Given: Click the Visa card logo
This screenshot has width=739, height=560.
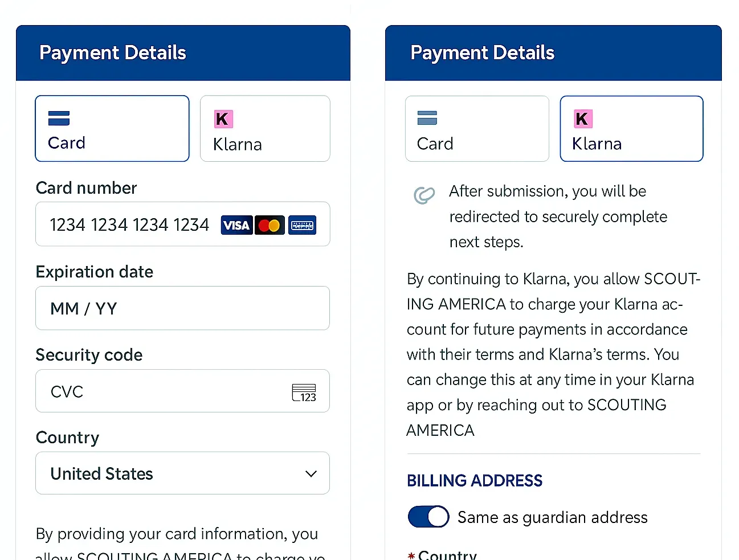Looking at the screenshot, I should (236, 225).
